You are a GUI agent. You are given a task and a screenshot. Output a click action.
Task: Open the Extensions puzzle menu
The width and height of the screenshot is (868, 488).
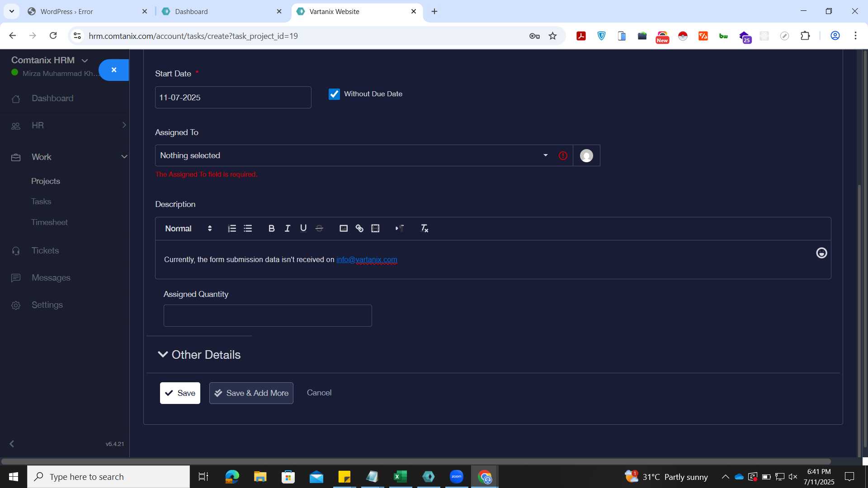805,36
